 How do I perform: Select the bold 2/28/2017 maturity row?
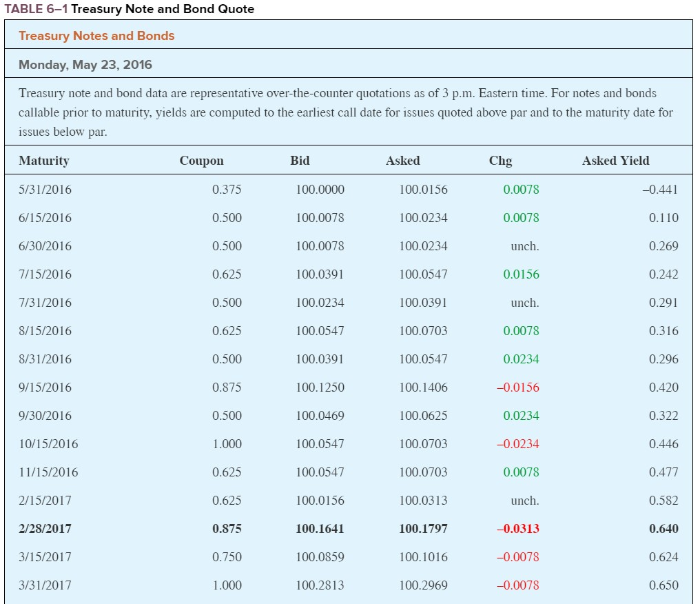tap(348, 528)
